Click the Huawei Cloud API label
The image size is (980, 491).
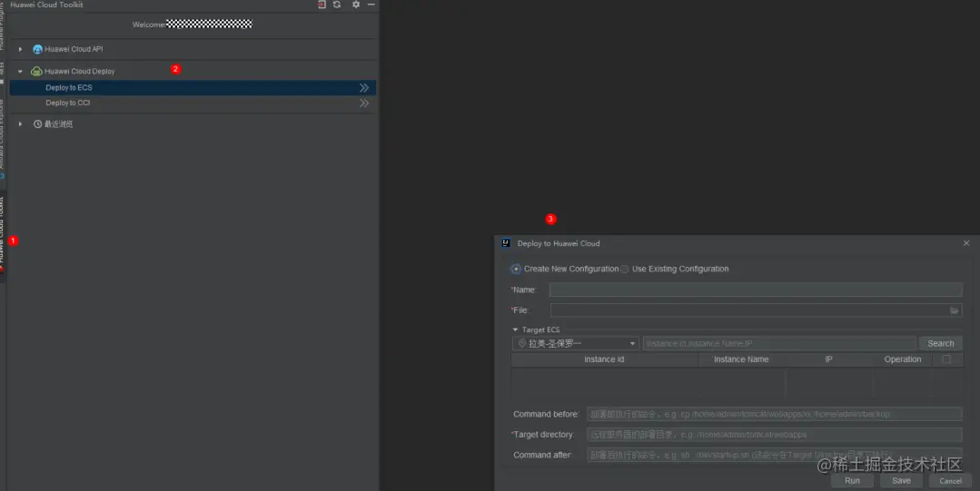point(74,49)
